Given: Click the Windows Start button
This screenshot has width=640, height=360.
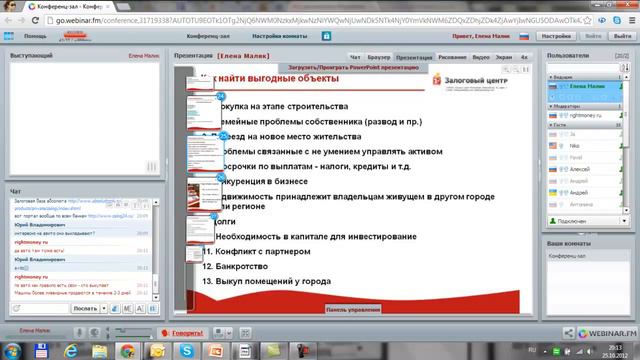Looking at the screenshot, I should click(x=12, y=351).
